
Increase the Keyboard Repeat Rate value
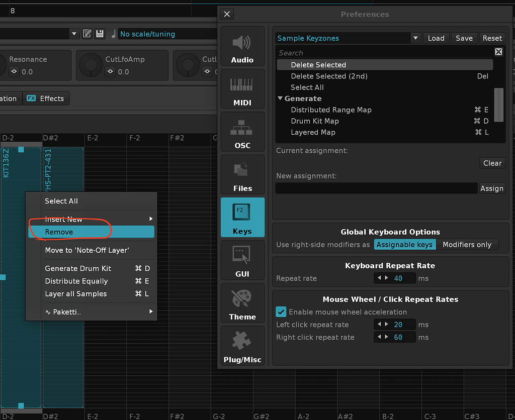tap(386, 278)
